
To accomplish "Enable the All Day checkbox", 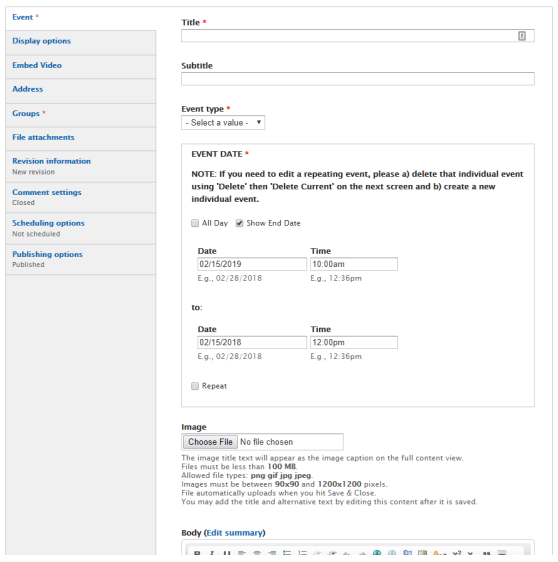I will click(x=195, y=223).
